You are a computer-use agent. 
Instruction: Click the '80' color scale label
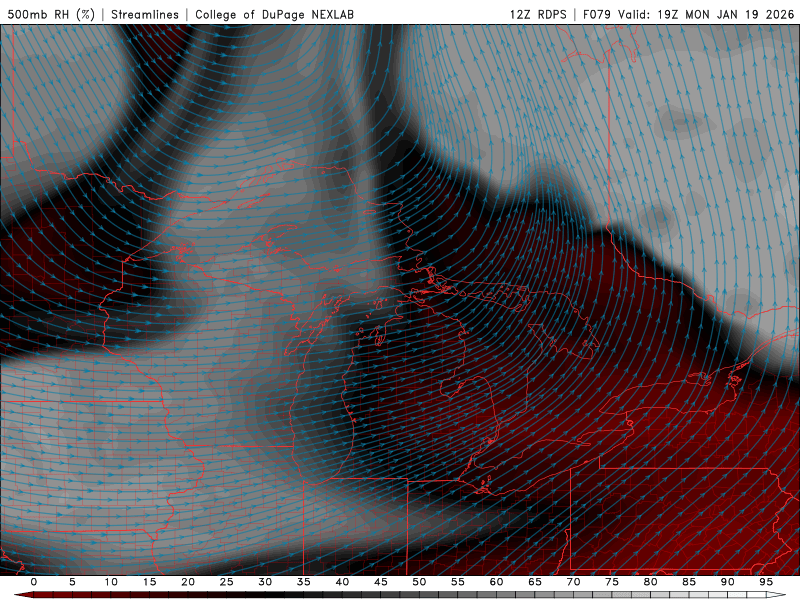650,582
